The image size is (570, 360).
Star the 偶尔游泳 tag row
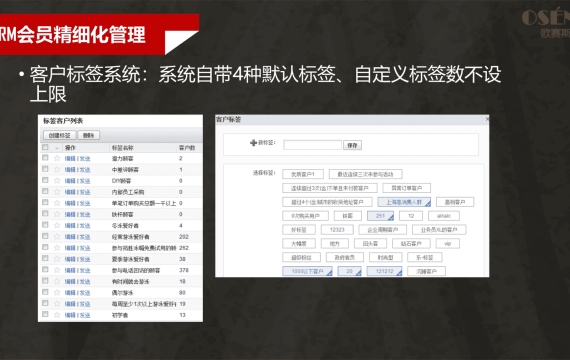57,292
